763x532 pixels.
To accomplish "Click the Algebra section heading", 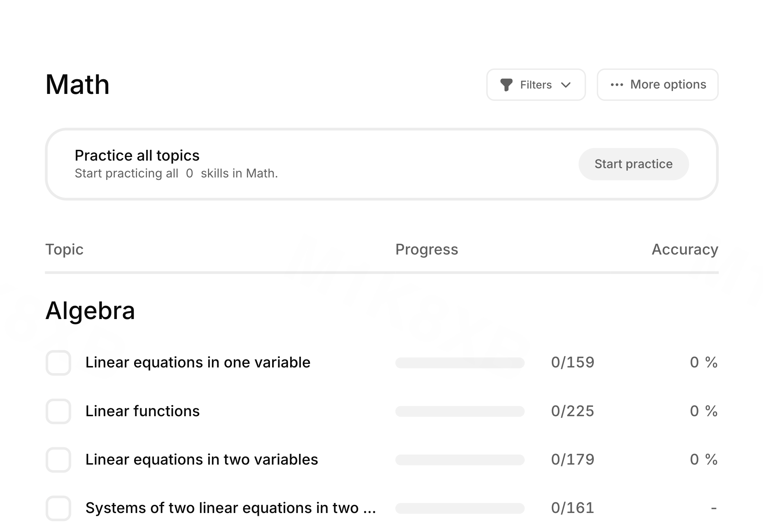I will (x=90, y=310).
